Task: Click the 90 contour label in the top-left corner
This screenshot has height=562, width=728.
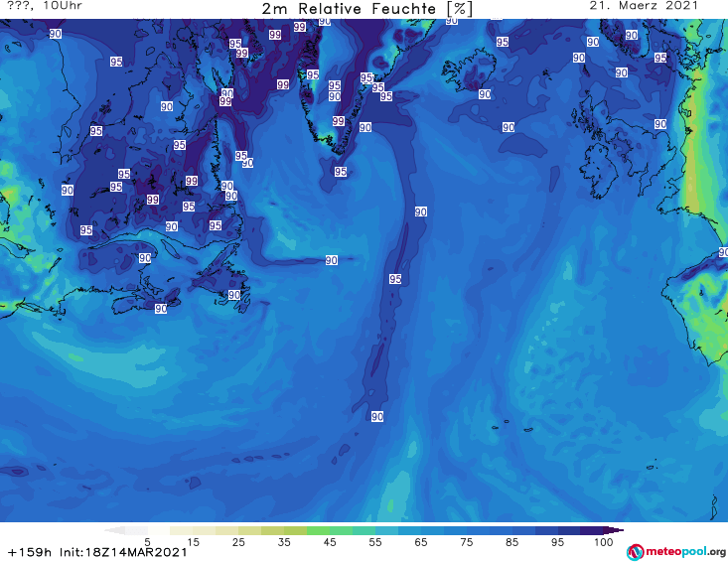Action: tap(56, 34)
